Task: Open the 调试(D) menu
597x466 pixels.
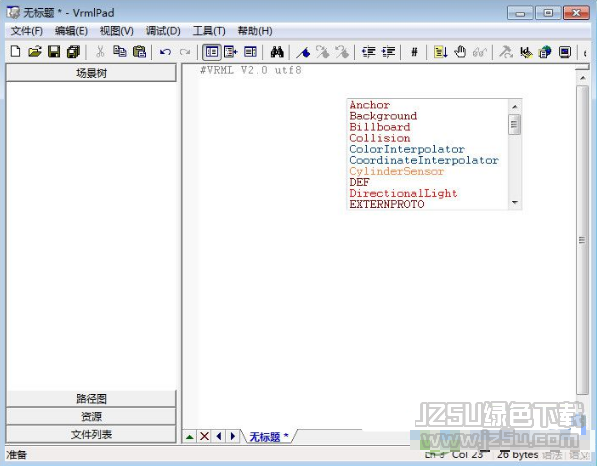Action: (x=163, y=31)
